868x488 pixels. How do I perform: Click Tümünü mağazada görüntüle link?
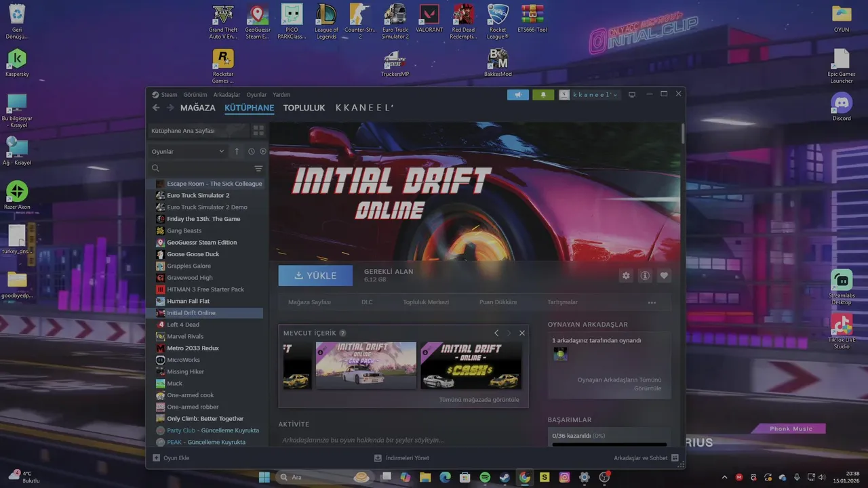[x=479, y=400]
